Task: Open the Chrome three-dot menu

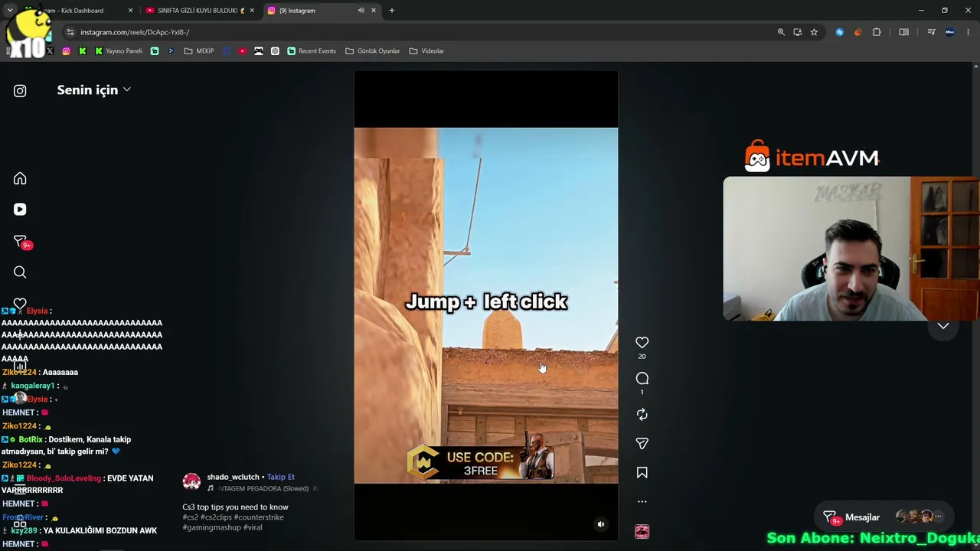Action: point(969,32)
